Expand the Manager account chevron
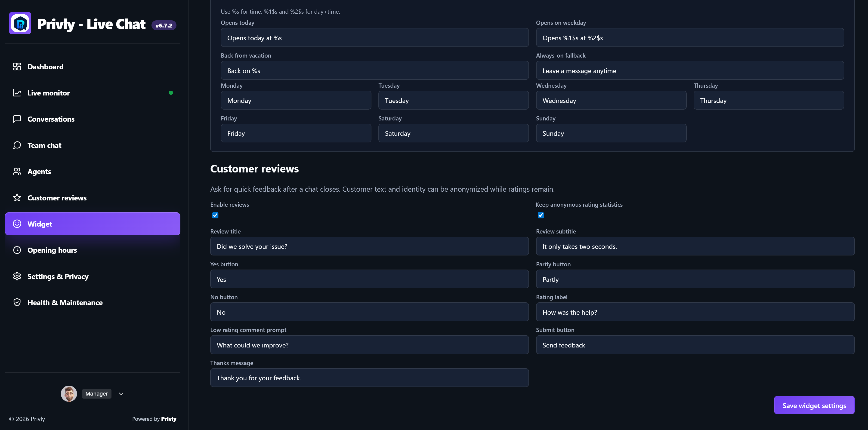This screenshot has height=430, width=868. (x=121, y=394)
